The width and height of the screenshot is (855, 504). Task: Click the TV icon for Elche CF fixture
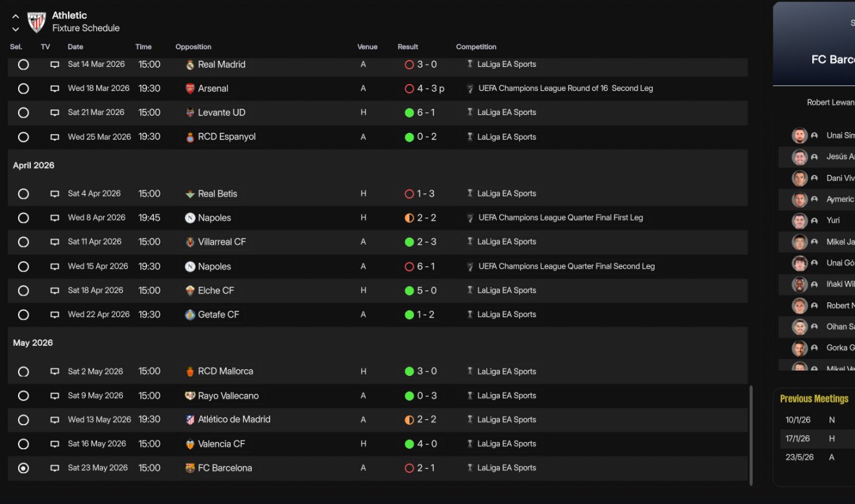55,290
